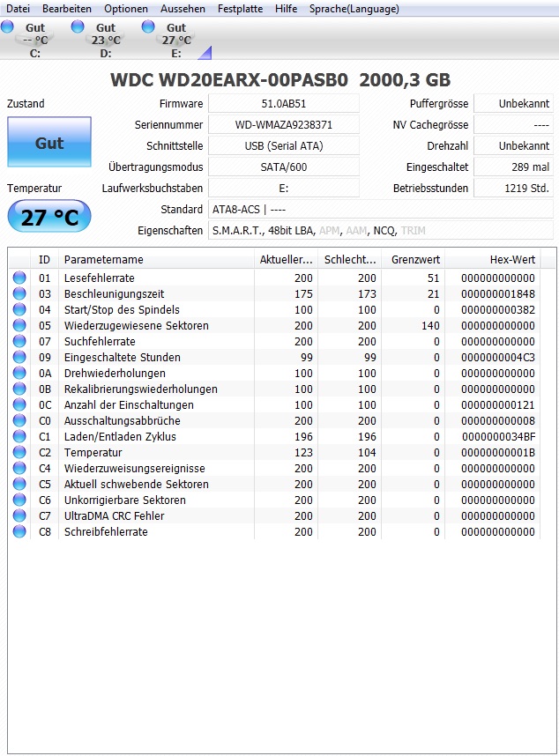The image size is (559, 756).
Task: Click hex value 000000001848
Action: coord(498,294)
